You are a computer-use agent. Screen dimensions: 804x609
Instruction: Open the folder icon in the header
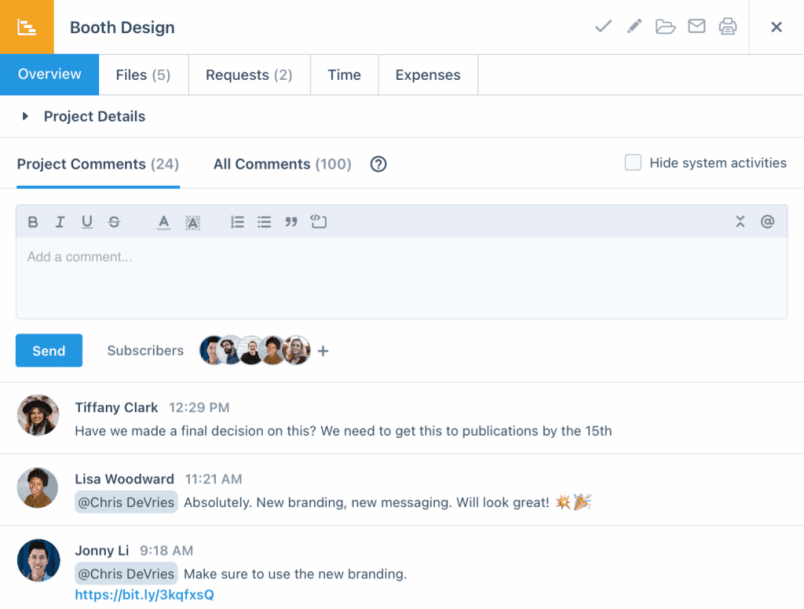pos(665,27)
